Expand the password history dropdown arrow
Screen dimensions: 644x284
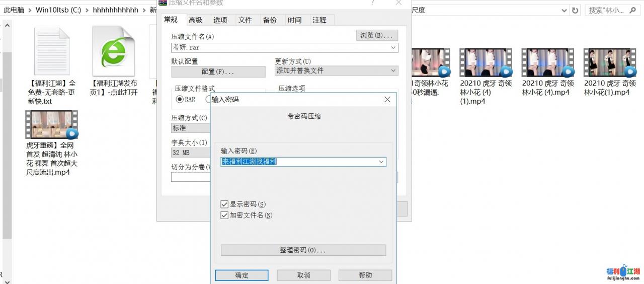pos(381,162)
